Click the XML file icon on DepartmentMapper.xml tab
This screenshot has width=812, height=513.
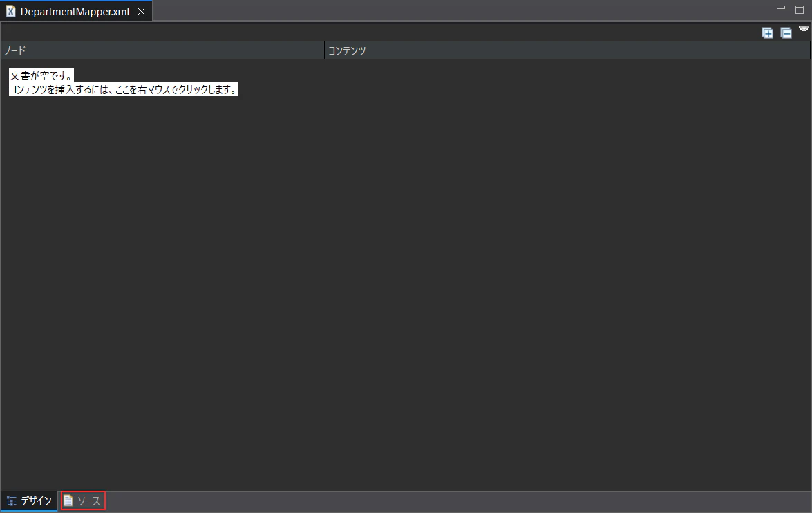point(10,11)
